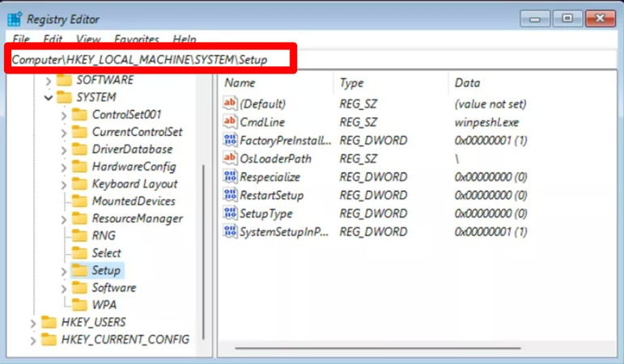Click the RestartSetup DWORD icon

tap(230, 195)
